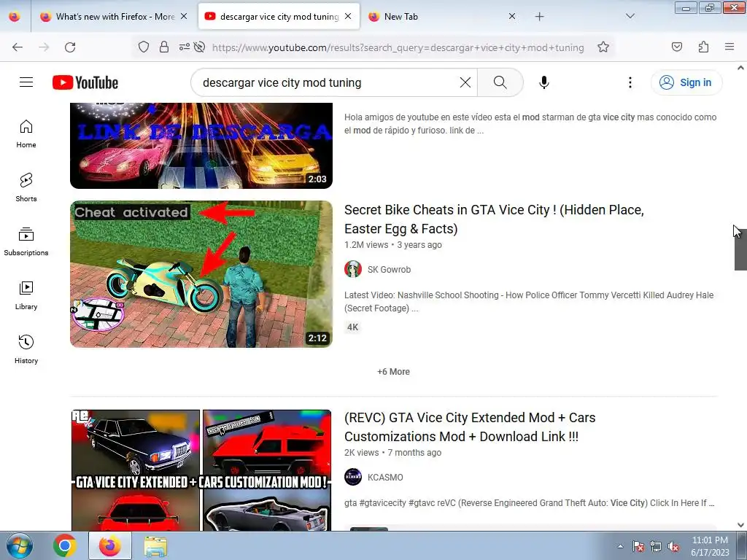
Task: Click the SK Gowrob channel avatar
Action: 353,269
